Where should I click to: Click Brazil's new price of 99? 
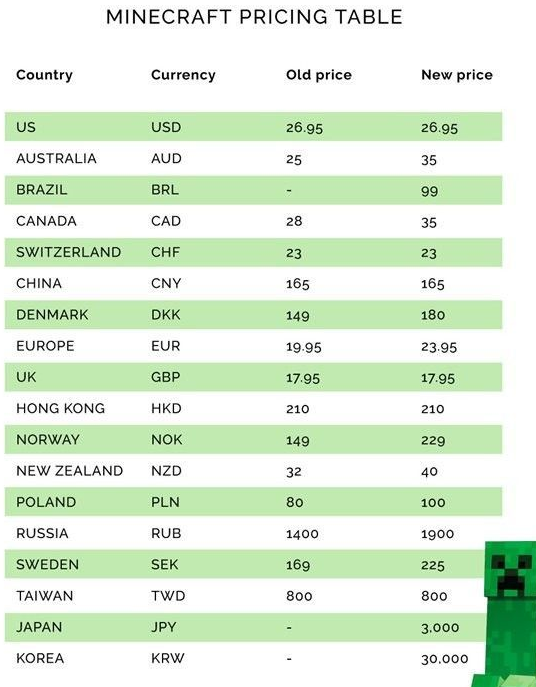coord(430,191)
